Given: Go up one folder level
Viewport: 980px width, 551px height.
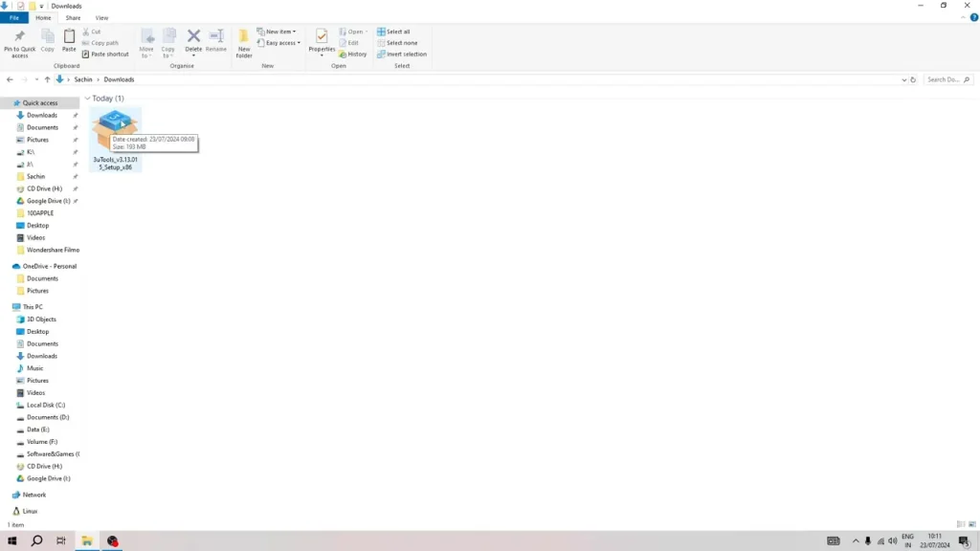Looking at the screenshot, I should tap(47, 80).
